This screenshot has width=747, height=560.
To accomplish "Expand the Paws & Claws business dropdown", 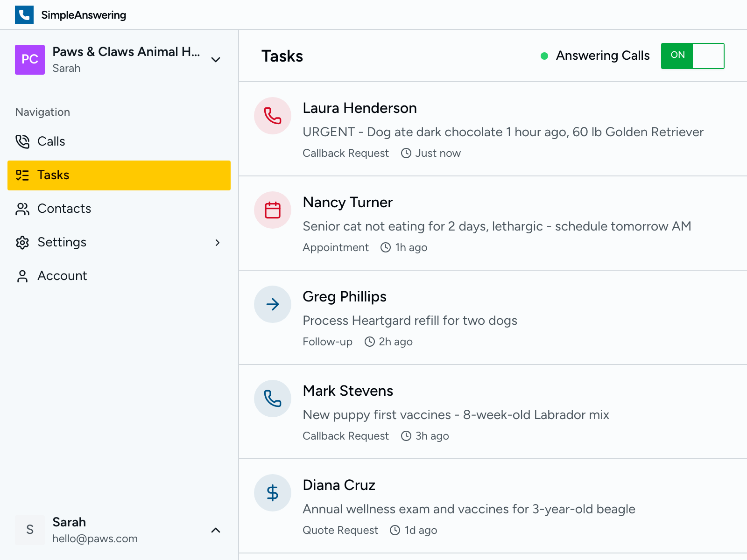I will pyautogui.click(x=216, y=60).
